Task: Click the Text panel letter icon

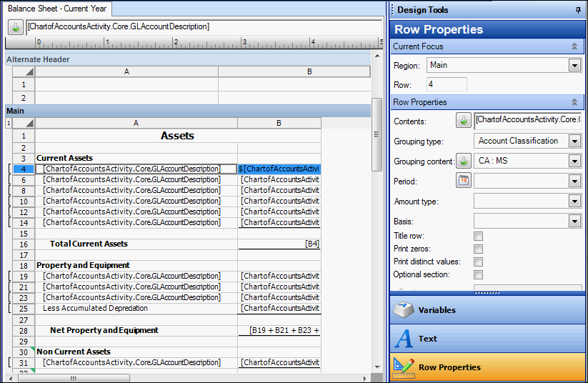Action: [404, 339]
